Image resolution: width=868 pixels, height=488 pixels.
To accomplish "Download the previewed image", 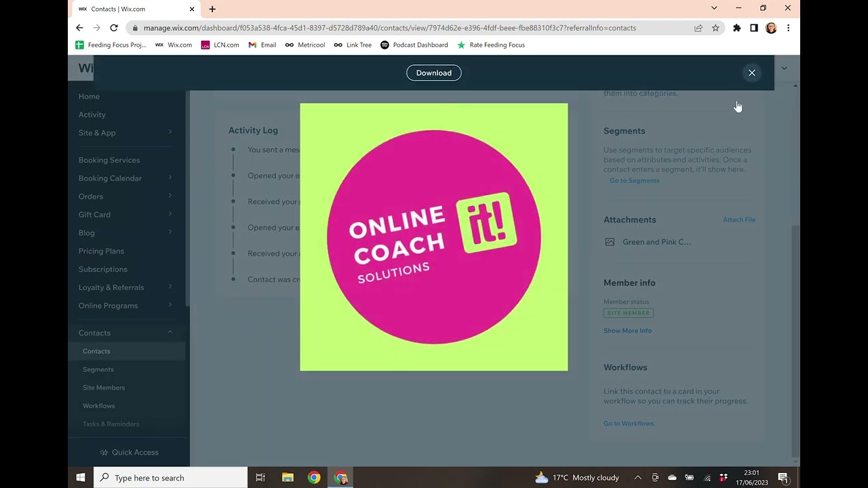I will click(x=434, y=73).
